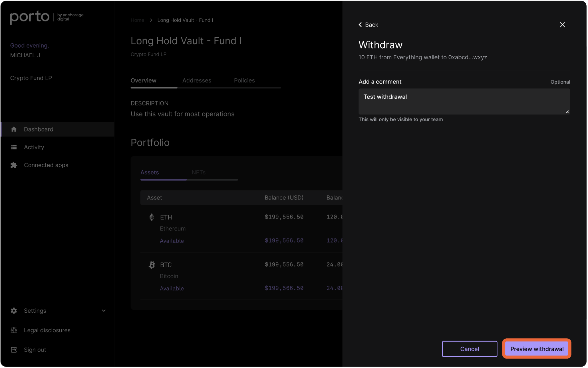Open Dashboard in the sidebar

point(57,129)
